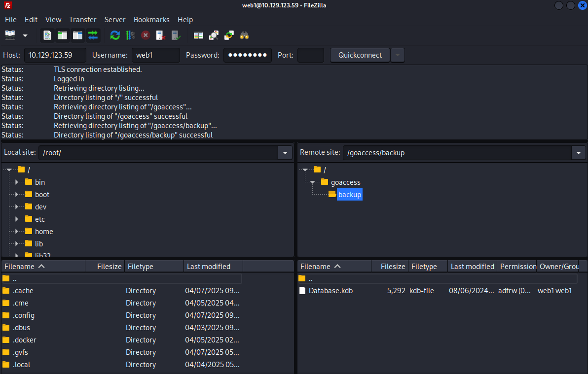Open the Edit menu
Screen dimensions: 588x374
pos(31,20)
